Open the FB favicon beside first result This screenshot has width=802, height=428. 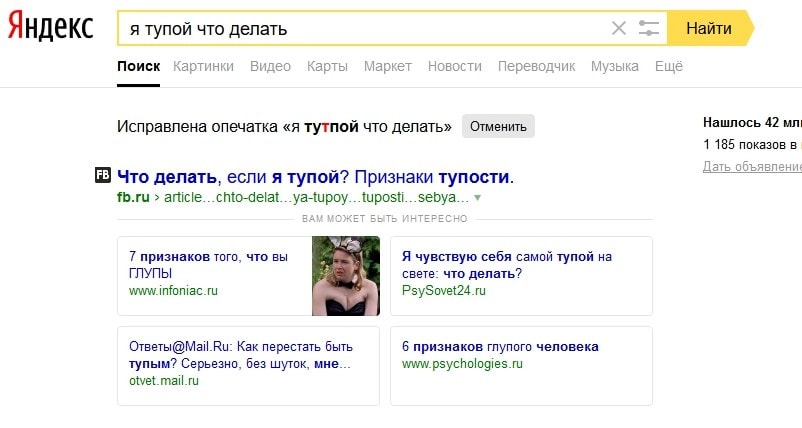[103, 175]
